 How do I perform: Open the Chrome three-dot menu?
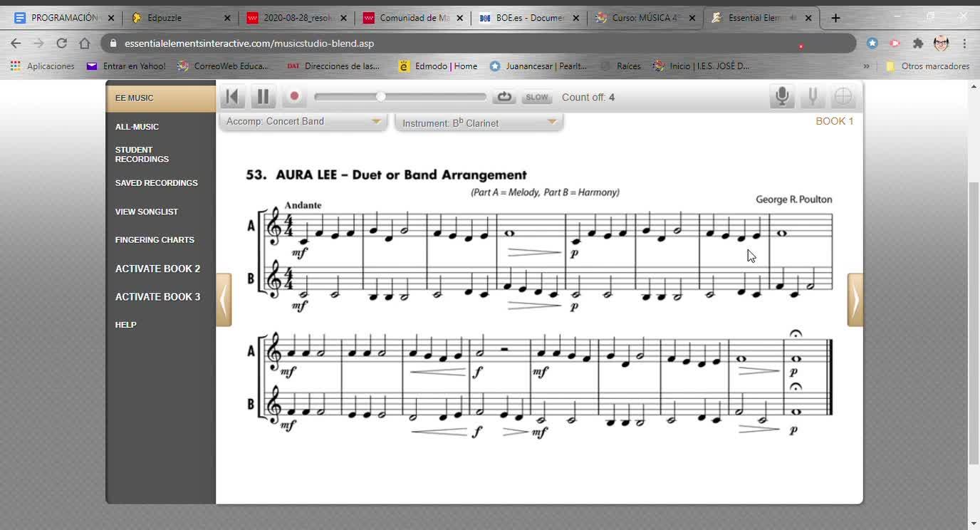pos(964,43)
